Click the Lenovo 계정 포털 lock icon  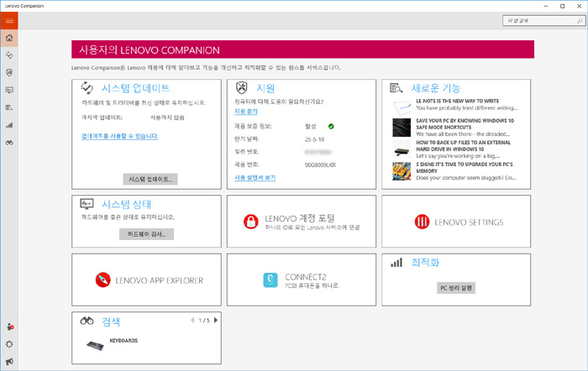pyautogui.click(x=251, y=222)
